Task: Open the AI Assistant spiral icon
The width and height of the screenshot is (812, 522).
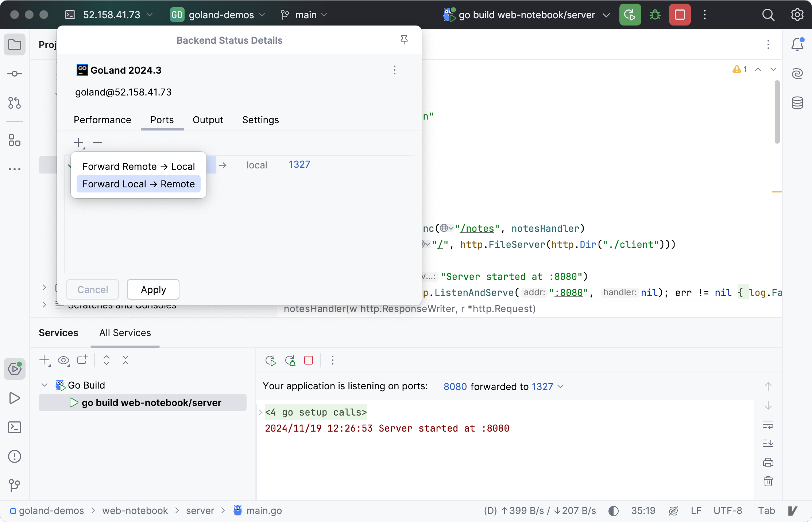Action: (x=797, y=74)
